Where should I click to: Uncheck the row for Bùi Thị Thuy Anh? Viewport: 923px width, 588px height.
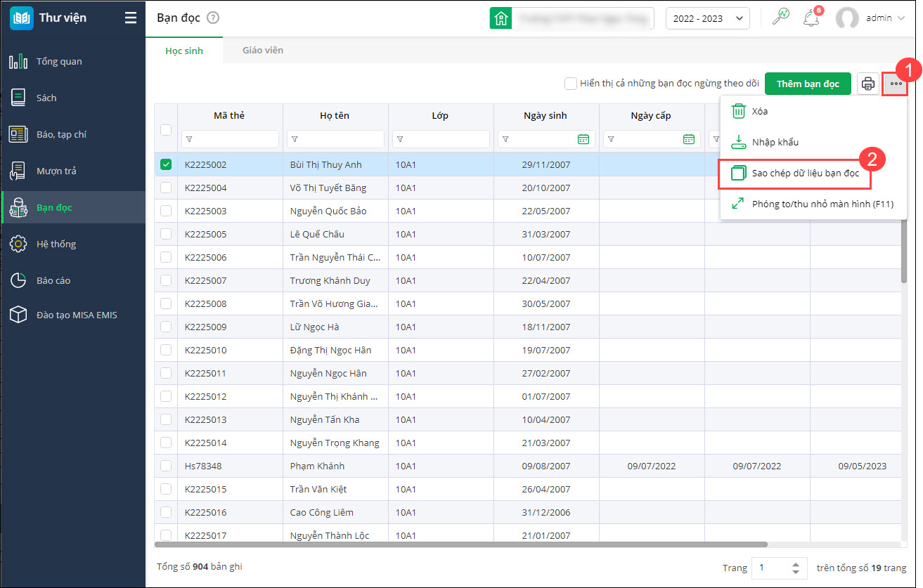click(166, 164)
